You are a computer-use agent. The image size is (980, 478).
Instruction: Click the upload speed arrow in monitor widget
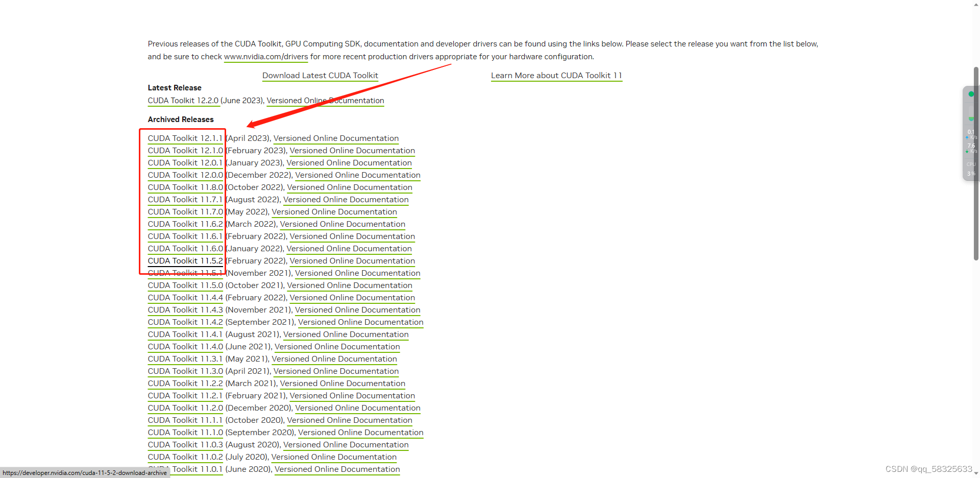(x=967, y=138)
